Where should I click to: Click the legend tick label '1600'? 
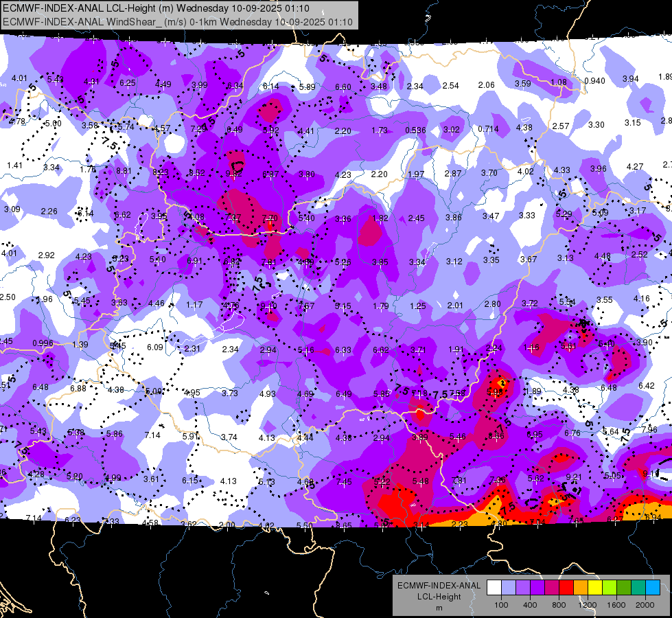(x=616, y=605)
